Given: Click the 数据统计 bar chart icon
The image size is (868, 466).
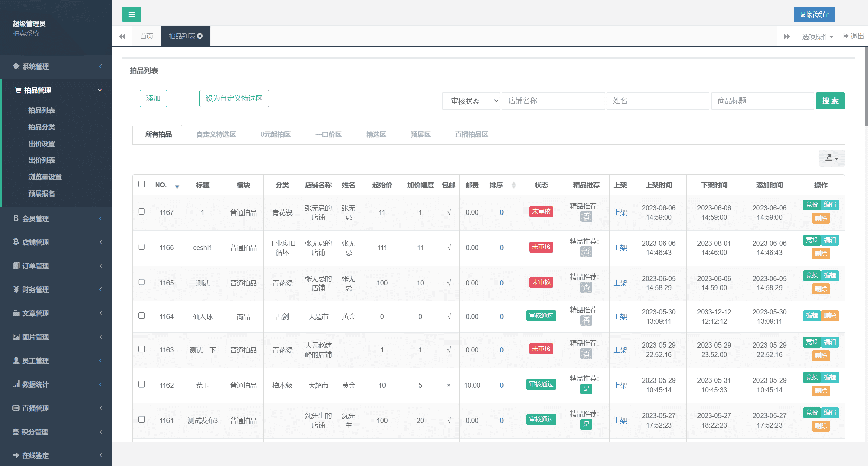Looking at the screenshot, I should coord(16,384).
